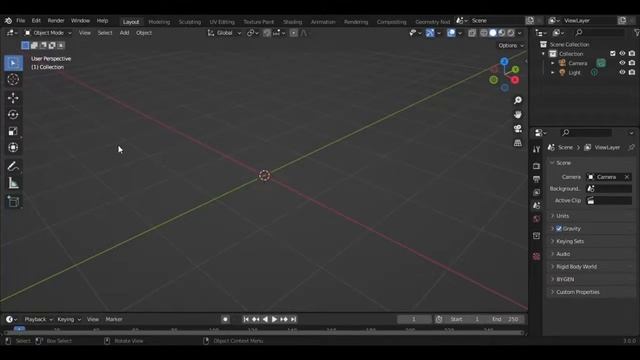Select the Select Box tool
The height and width of the screenshot is (360, 640).
[x=13, y=63]
